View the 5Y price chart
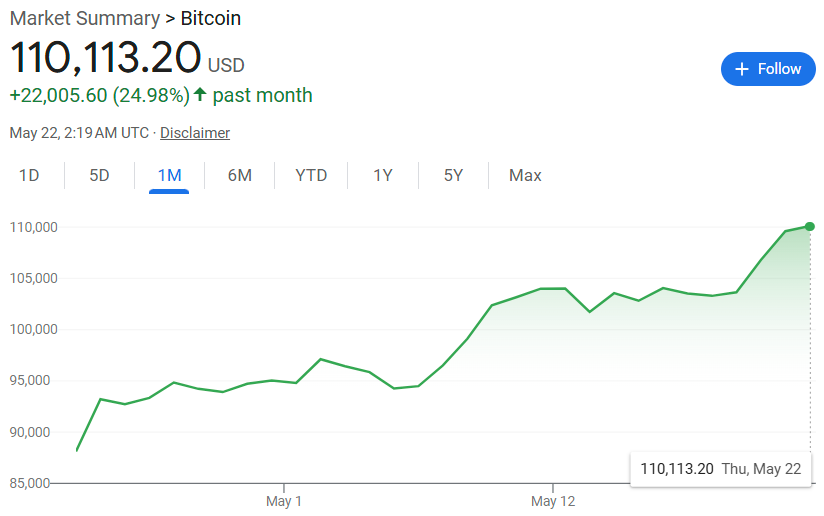The width and height of the screenshot is (824, 516). pyautogui.click(x=453, y=176)
